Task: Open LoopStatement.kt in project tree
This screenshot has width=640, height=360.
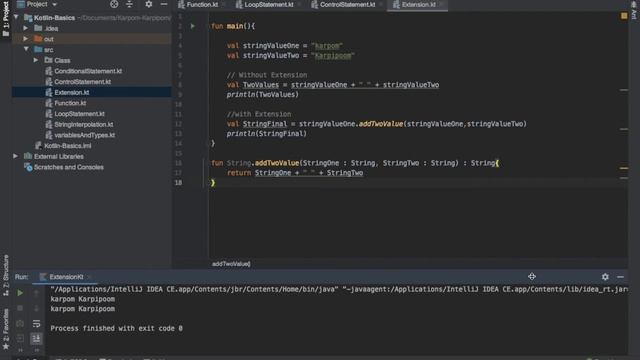Action: coord(79,113)
